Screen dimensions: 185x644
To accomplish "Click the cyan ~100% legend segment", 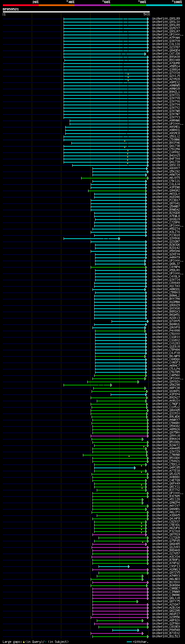I will click(164, 5).
